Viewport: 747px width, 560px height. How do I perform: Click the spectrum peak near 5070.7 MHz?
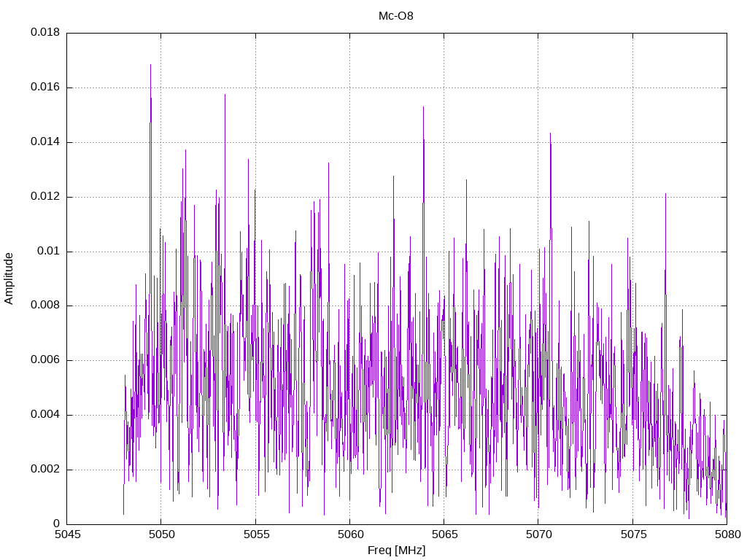(x=550, y=134)
